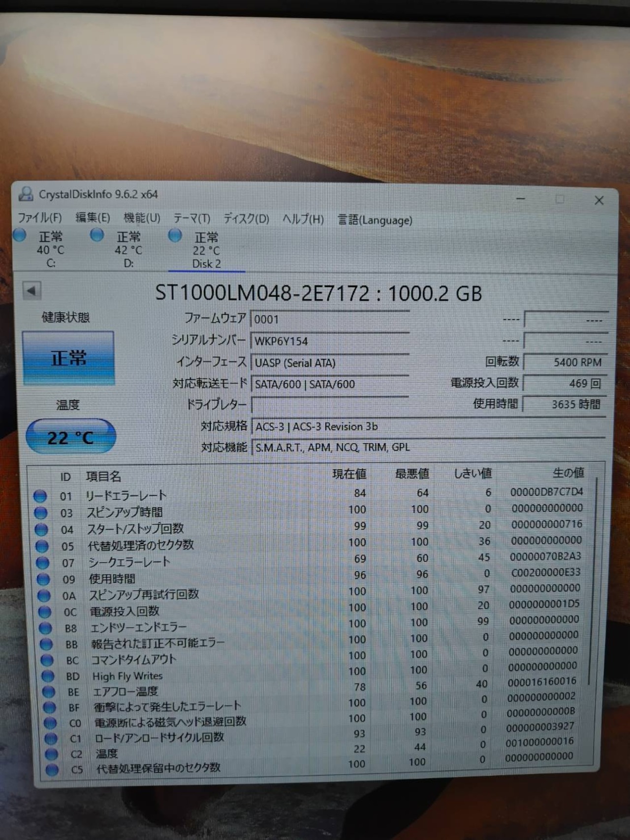The width and height of the screenshot is (630, 840).
Task: Click the 正常 health status button
Action: coord(68,358)
